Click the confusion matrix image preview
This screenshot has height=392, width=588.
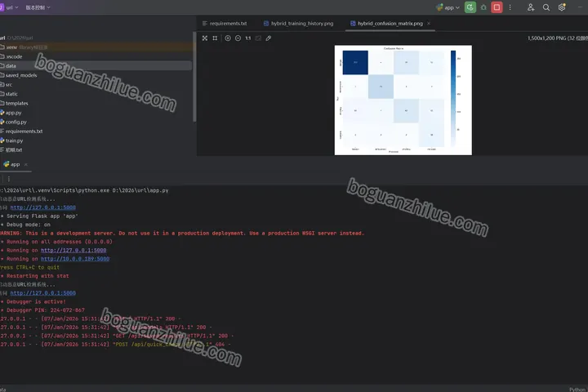403,100
